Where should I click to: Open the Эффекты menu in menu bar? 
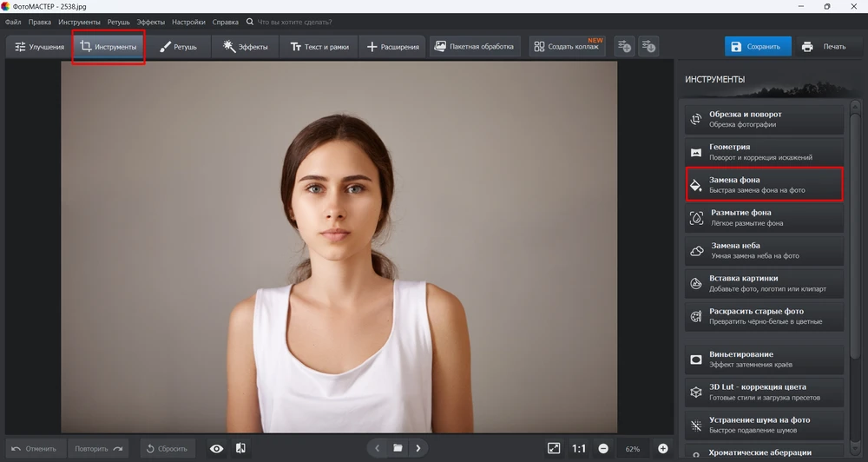150,21
